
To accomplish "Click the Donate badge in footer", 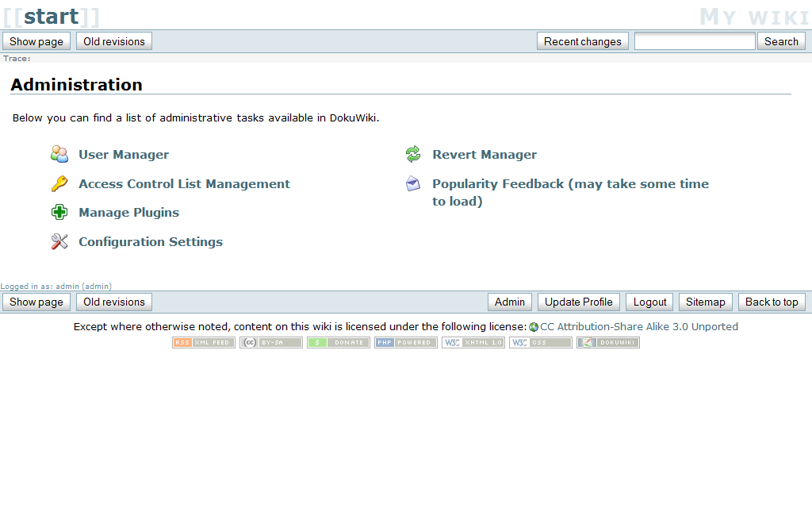I will click(x=339, y=343).
